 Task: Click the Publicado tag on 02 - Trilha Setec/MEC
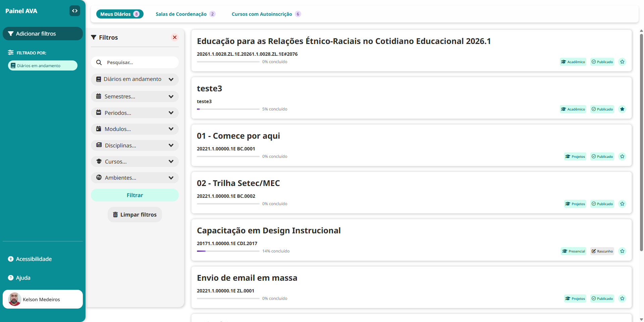pos(602,204)
